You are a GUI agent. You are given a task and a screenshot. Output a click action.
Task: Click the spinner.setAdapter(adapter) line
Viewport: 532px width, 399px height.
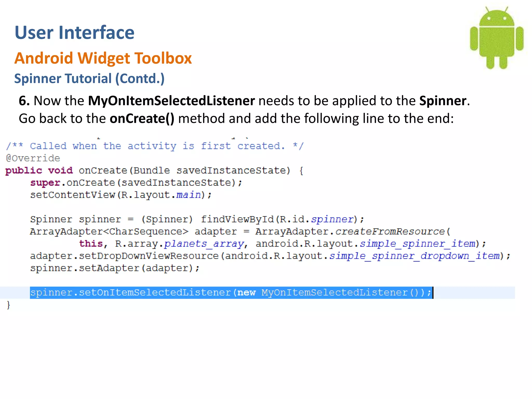point(115,268)
